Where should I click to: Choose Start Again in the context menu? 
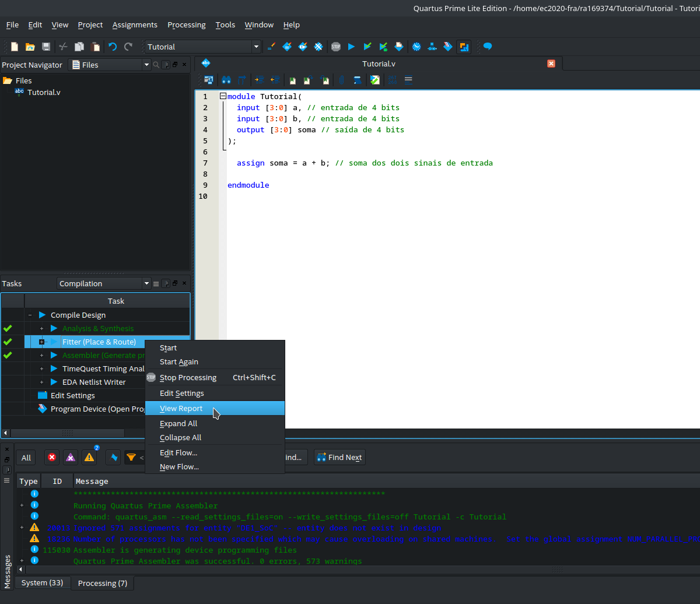215,362
